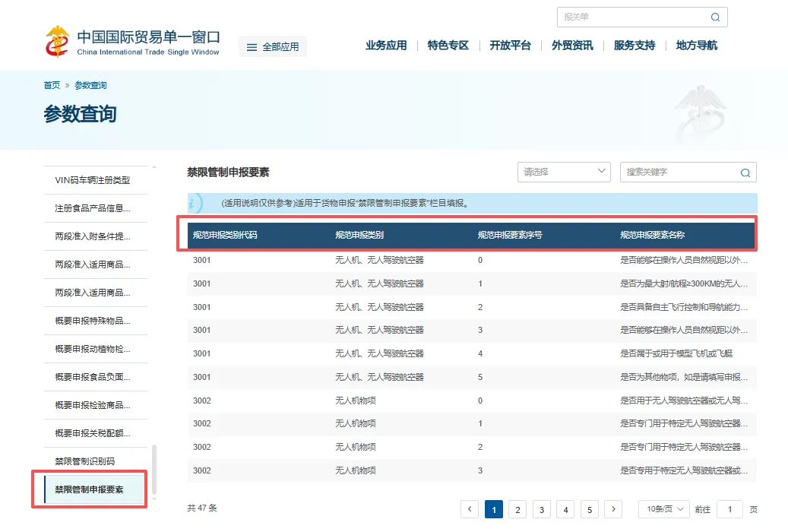Click row text 是否为其他物项，如是请填写申报...
The width and height of the screenshot is (788, 532).
tap(684, 377)
